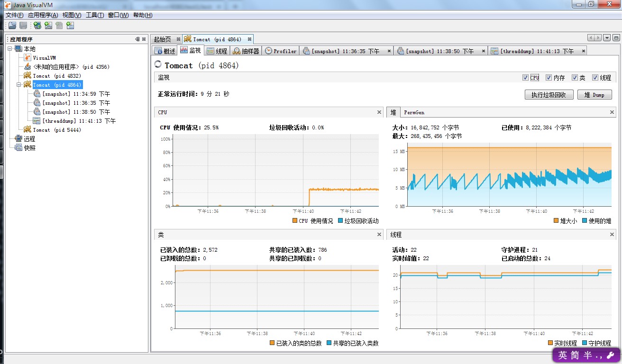This screenshot has width=622, height=364.
Task: Close the 堆 heap chart panel
Action: pos(612,112)
